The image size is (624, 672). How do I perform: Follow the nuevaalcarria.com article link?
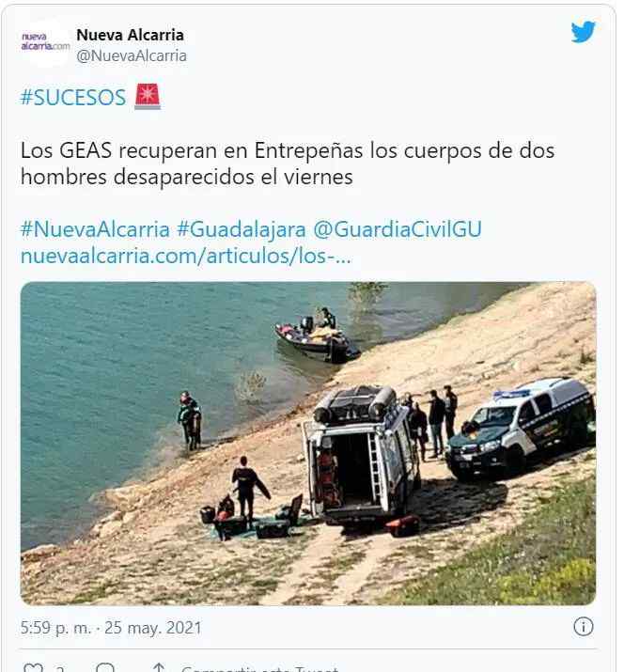(x=185, y=257)
